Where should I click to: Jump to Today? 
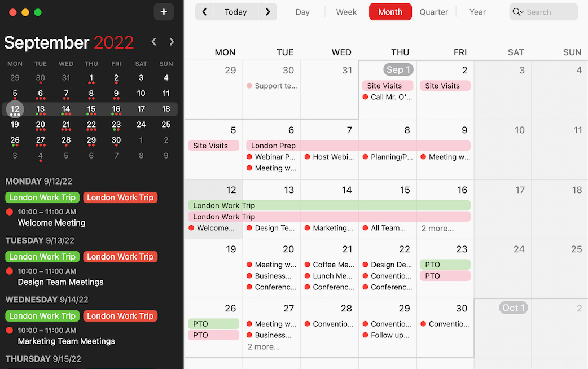(235, 12)
